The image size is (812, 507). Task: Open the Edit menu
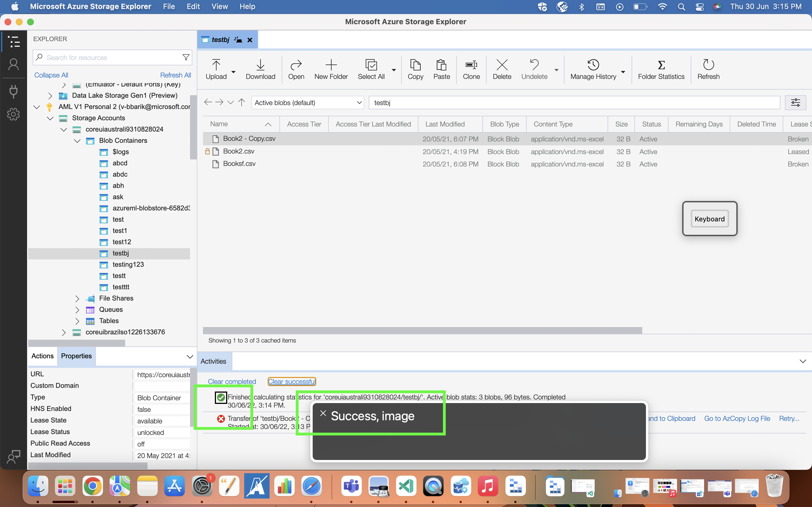coord(193,6)
